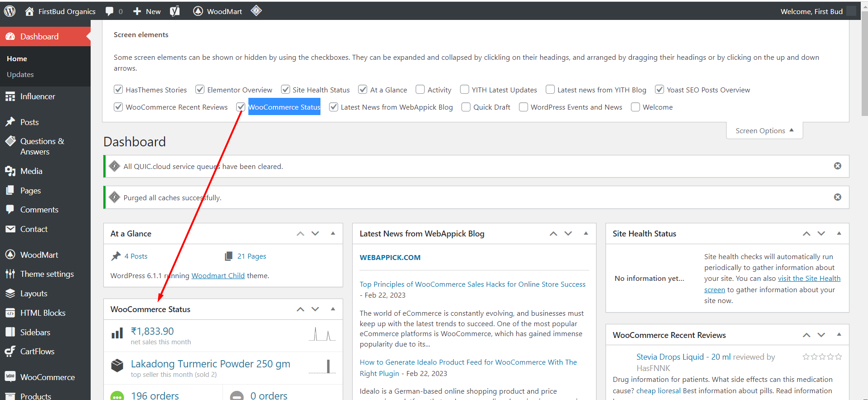Open the Updates submenu item

[x=20, y=75]
